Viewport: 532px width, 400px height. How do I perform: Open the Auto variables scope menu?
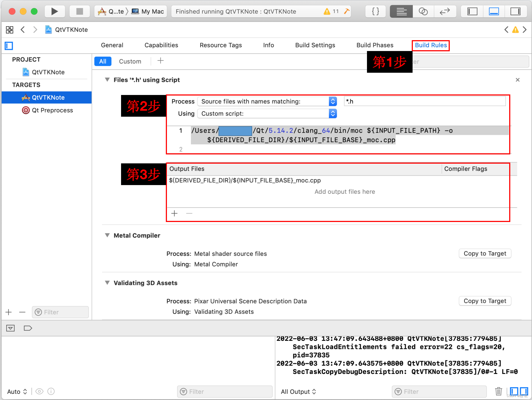[17, 392]
